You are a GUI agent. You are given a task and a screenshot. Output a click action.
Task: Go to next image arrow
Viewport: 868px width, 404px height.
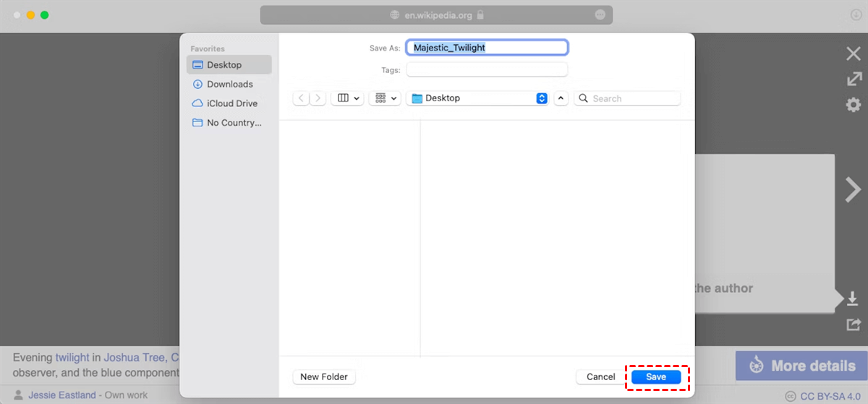(x=852, y=189)
